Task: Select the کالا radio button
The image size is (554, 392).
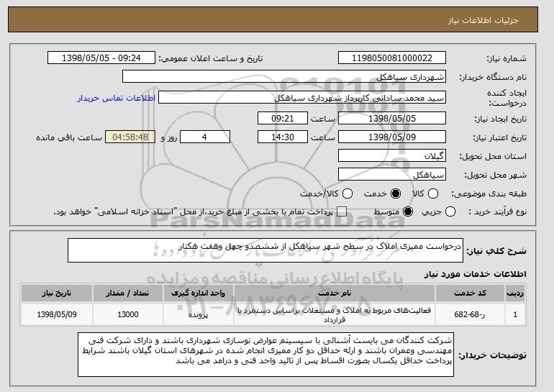Action: [433, 193]
